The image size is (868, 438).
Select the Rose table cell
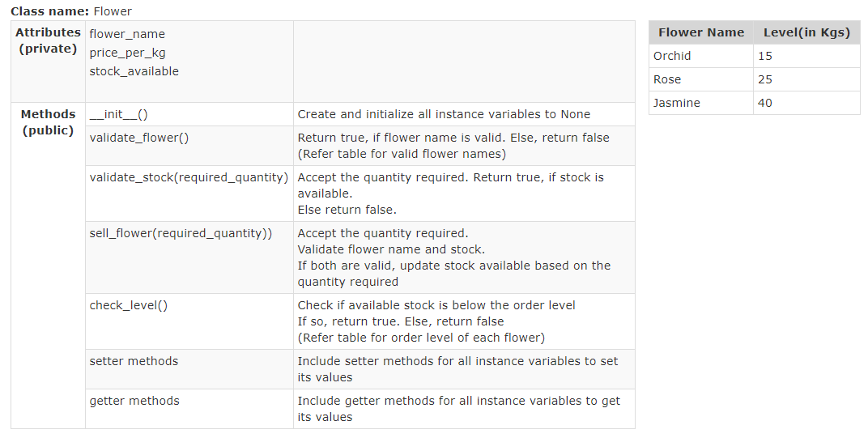tap(701, 79)
